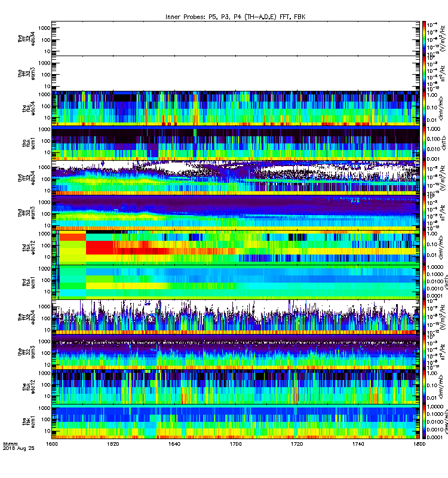Click the color bar beside the fff scm3 panel
Viewport: 448px width, 478px height.
click(x=424, y=352)
